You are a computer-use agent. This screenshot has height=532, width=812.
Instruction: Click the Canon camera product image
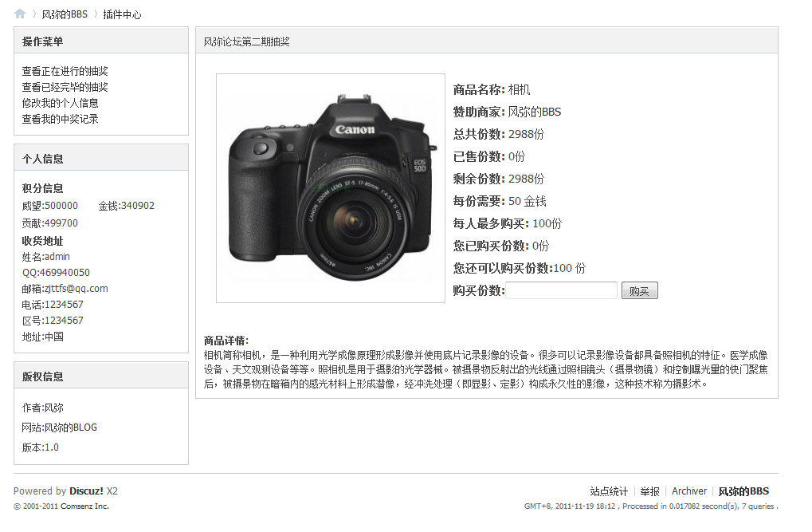331,188
